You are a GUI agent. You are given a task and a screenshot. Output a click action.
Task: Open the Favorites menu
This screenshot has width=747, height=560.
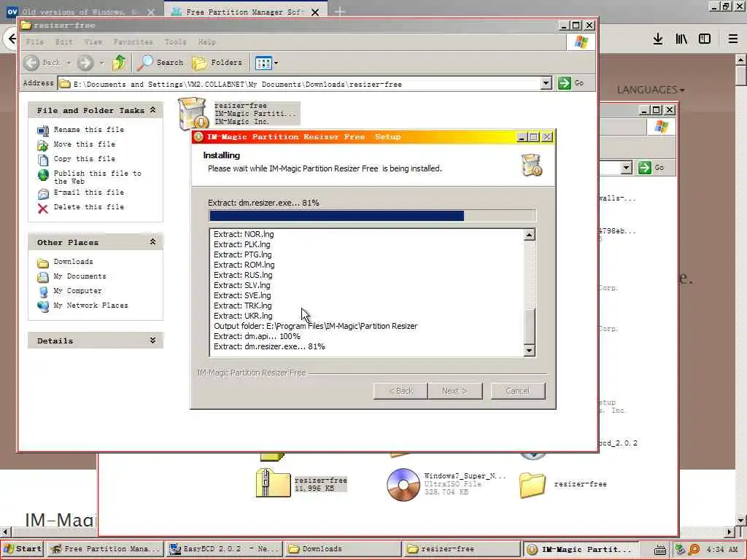133,42
